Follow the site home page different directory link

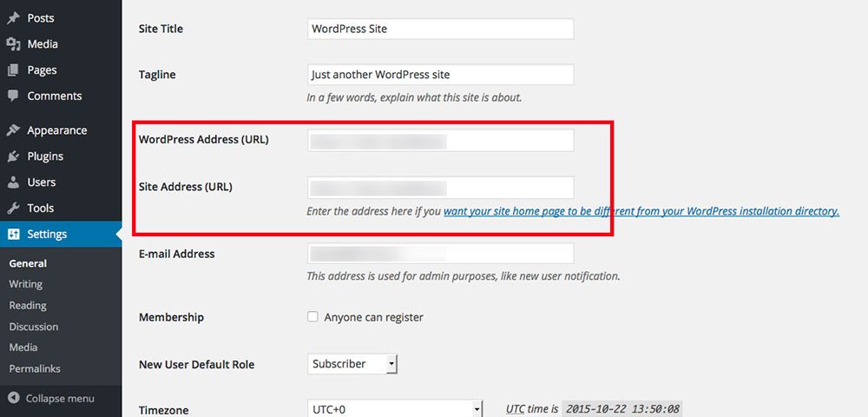coord(641,212)
